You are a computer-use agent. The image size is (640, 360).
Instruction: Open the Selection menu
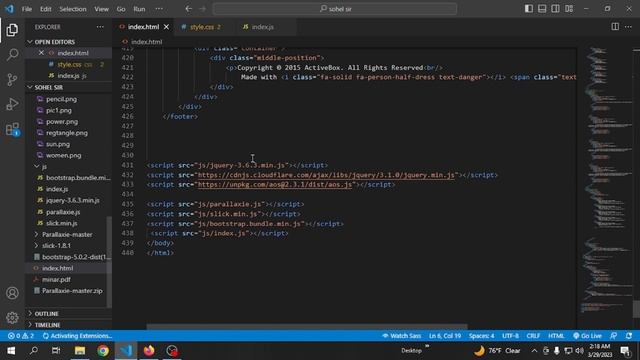[73, 9]
